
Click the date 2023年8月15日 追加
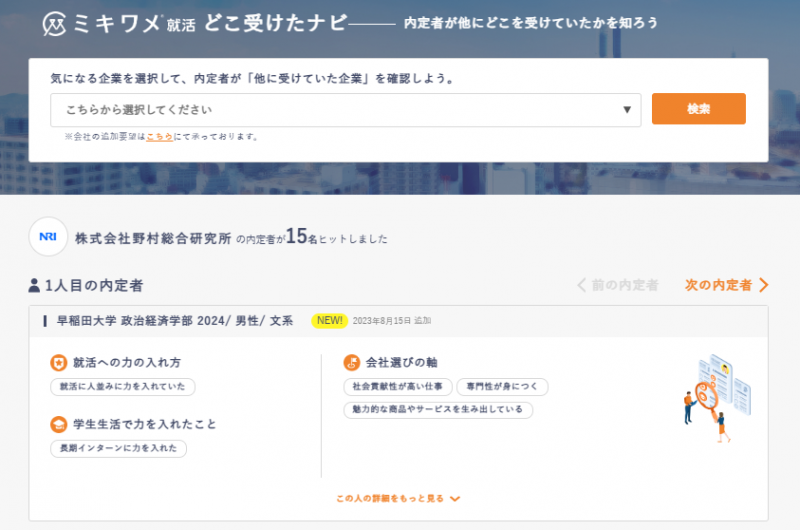pos(392,321)
